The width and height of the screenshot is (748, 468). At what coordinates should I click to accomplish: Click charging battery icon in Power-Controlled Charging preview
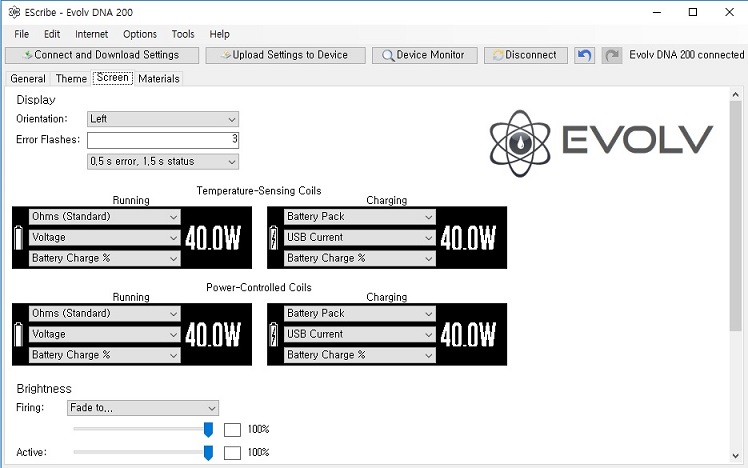[273, 334]
